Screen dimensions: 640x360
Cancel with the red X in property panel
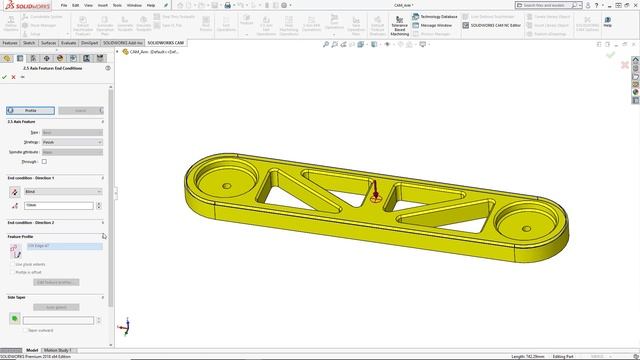point(13,77)
